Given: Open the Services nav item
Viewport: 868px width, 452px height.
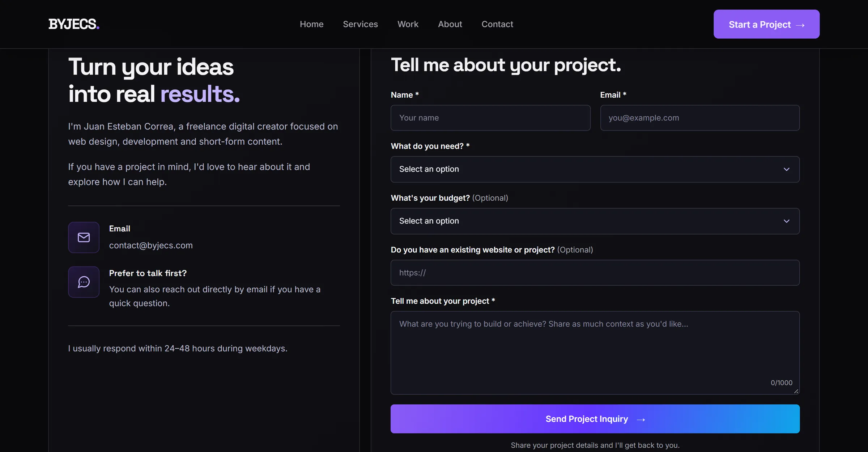Looking at the screenshot, I should pyautogui.click(x=360, y=24).
